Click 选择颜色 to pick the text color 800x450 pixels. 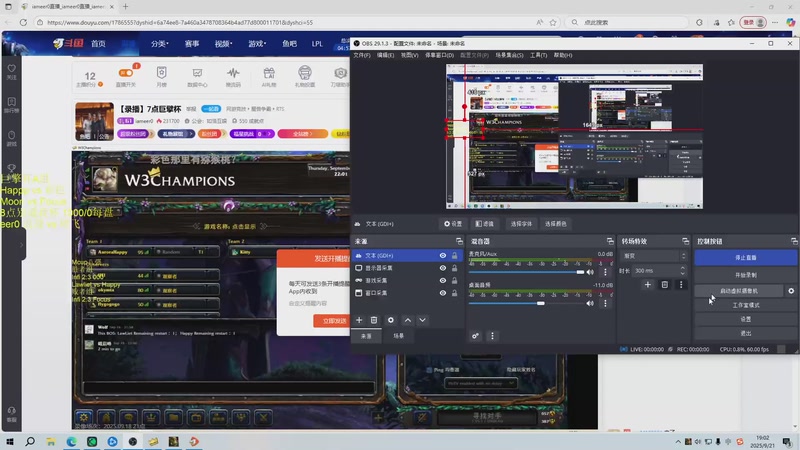pyautogui.click(x=556, y=224)
